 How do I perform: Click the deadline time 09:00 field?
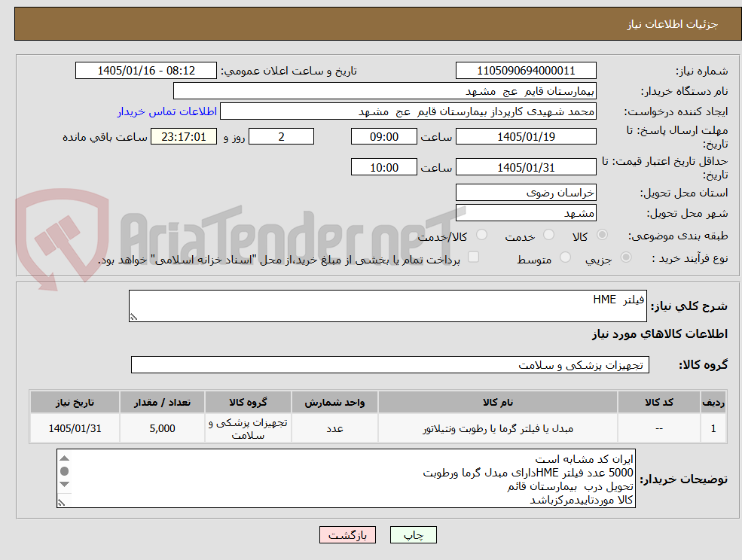click(x=383, y=137)
